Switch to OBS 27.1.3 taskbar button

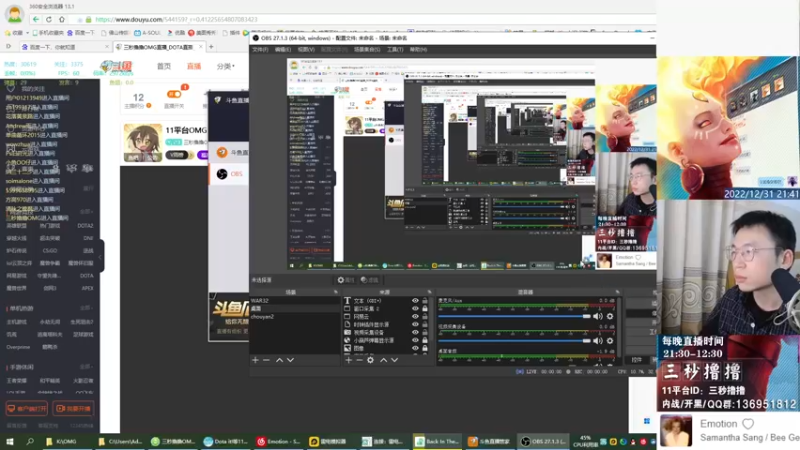[x=543, y=441]
